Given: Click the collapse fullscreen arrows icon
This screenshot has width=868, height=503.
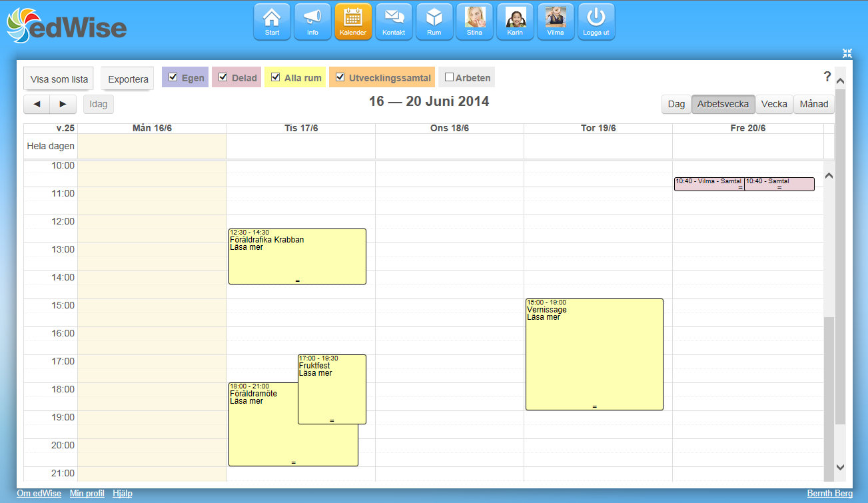Looking at the screenshot, I should point(847,53).
